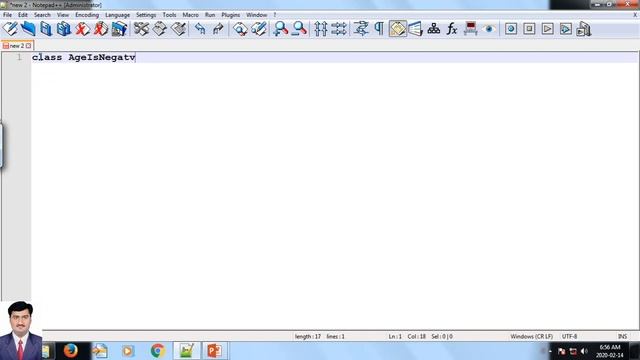
Task: Click the menu bar X close-document button
Action: (635, 15)
